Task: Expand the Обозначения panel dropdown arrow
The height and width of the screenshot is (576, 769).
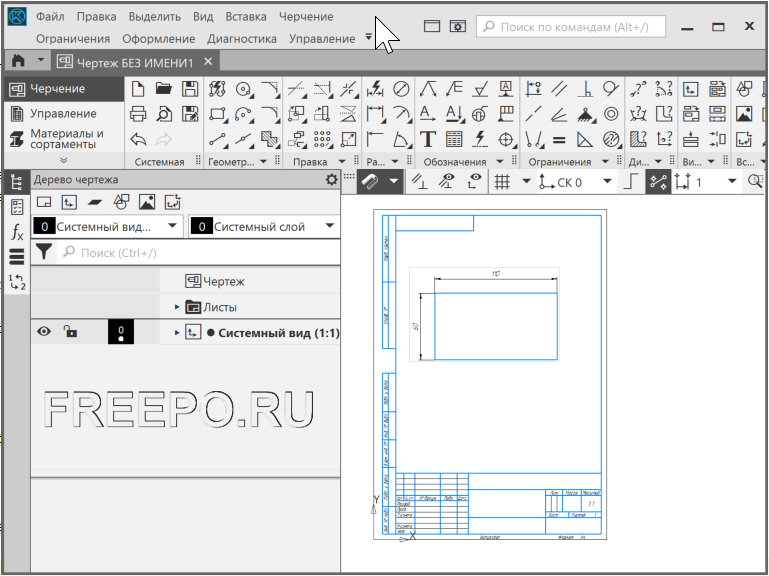Action: click(500, 161)
